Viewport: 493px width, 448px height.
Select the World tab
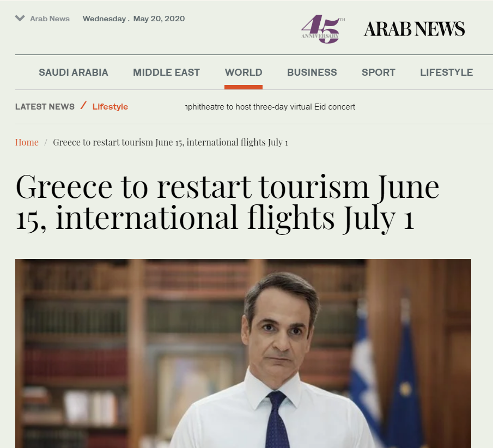(244, 72)
